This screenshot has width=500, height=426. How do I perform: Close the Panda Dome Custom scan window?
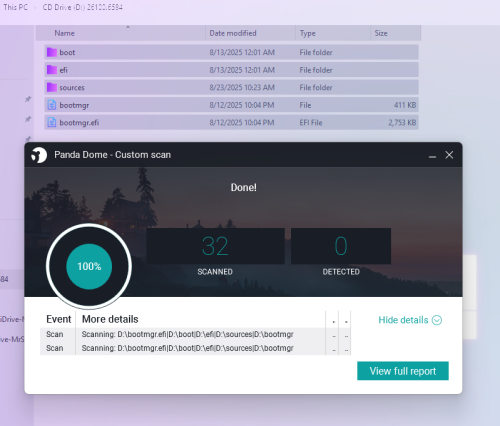tap(449, 155)
